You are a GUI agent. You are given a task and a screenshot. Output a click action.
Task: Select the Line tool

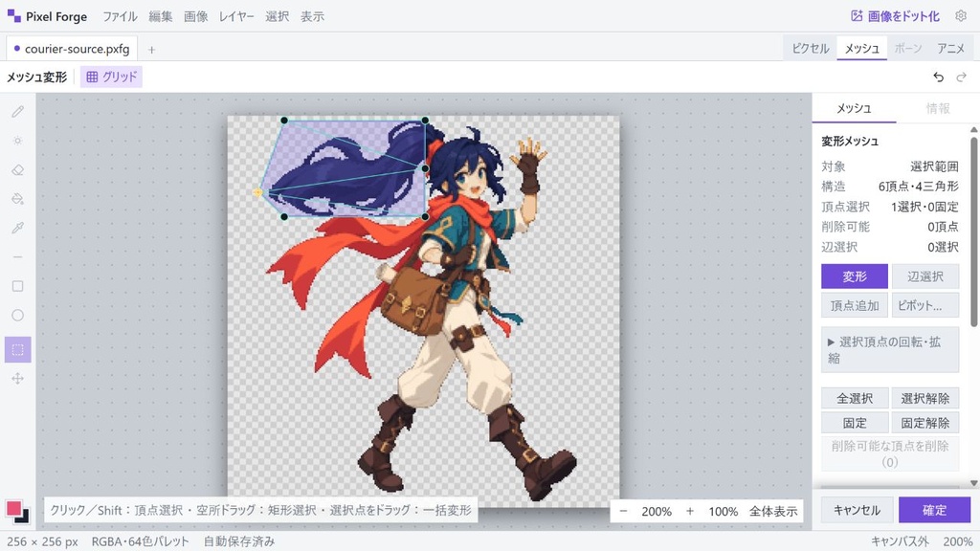click(x=17, y=256)
